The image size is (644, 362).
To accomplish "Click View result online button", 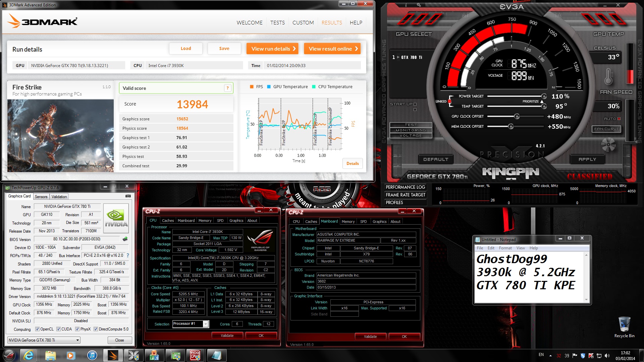I will click(x=332, y=49).
